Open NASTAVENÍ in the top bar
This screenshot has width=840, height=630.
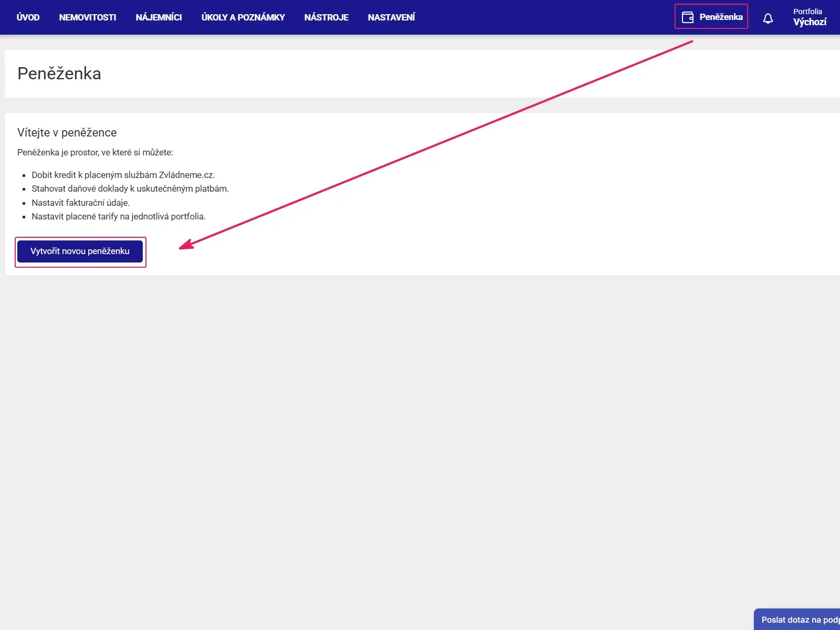click(x=391, y=17)
